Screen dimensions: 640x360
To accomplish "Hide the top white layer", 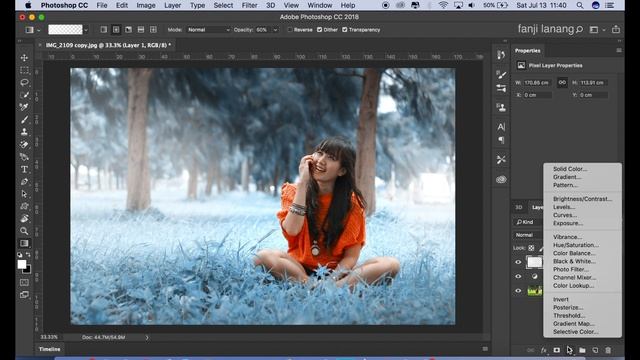I will [x=518, y=262].
